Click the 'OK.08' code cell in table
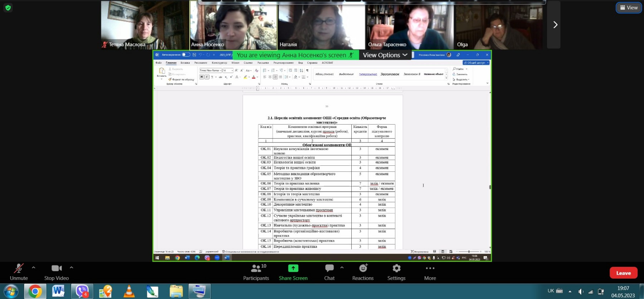Screen dimensions: 644x299 [265, 194]
